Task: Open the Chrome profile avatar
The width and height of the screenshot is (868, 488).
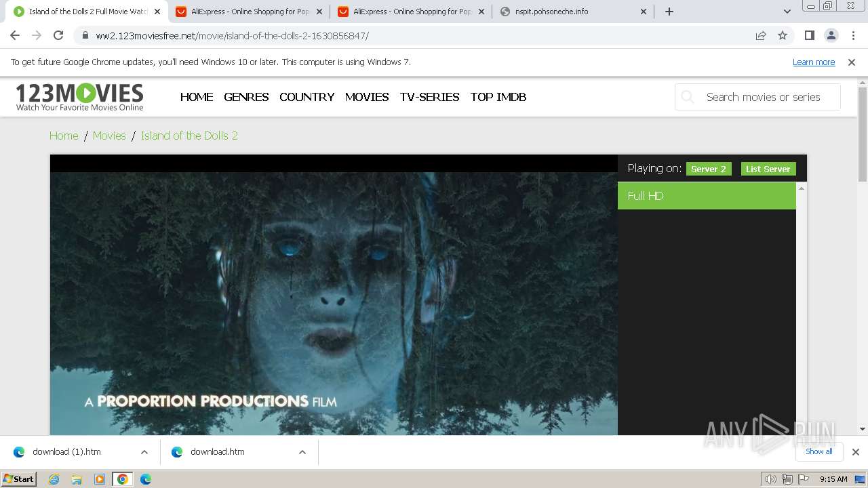Action: (x=831, y=36)
